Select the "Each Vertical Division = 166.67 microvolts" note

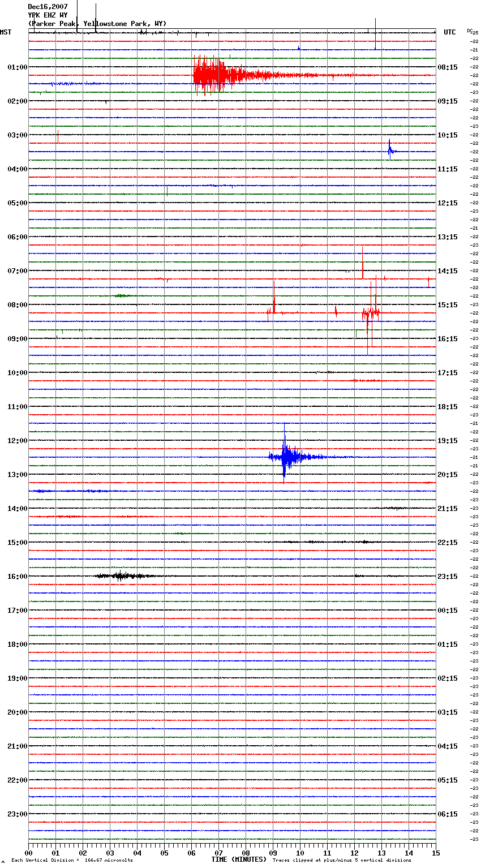(x=72, y=861)
